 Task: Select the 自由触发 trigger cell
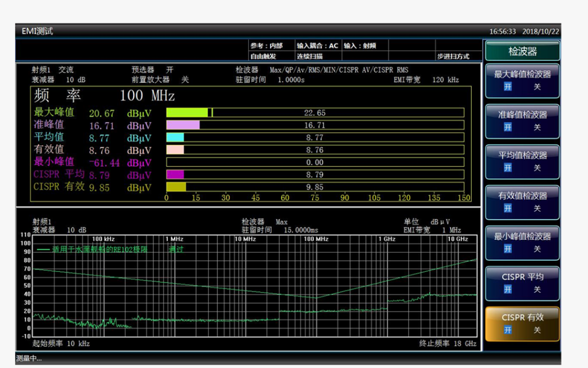(x=267, y=56)
